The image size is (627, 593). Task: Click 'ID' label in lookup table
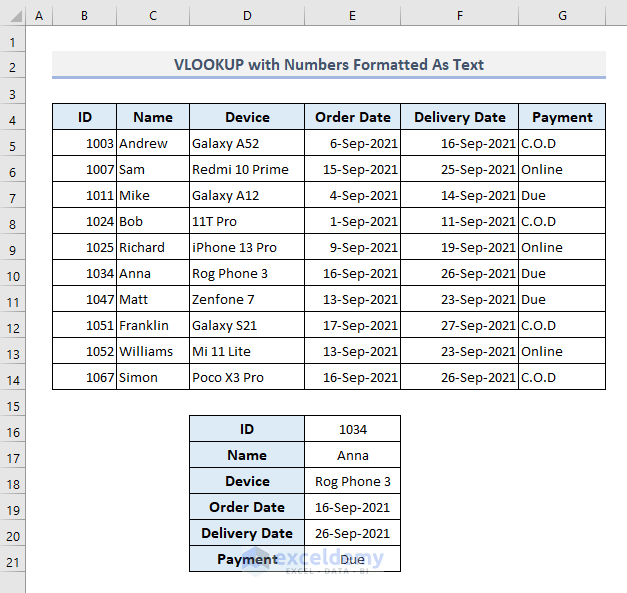(247, 429)
